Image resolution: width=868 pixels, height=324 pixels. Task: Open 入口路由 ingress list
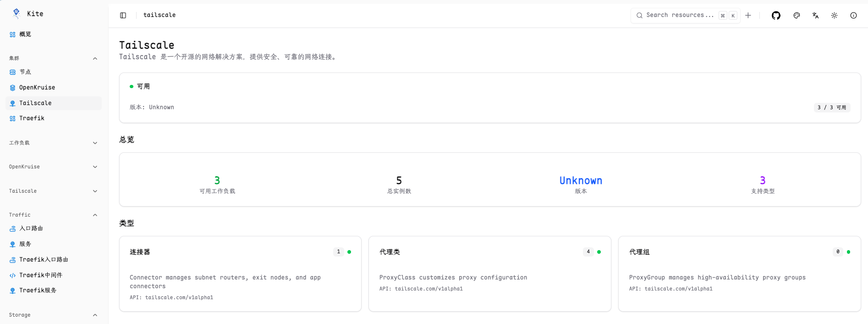tap(54, 229)
